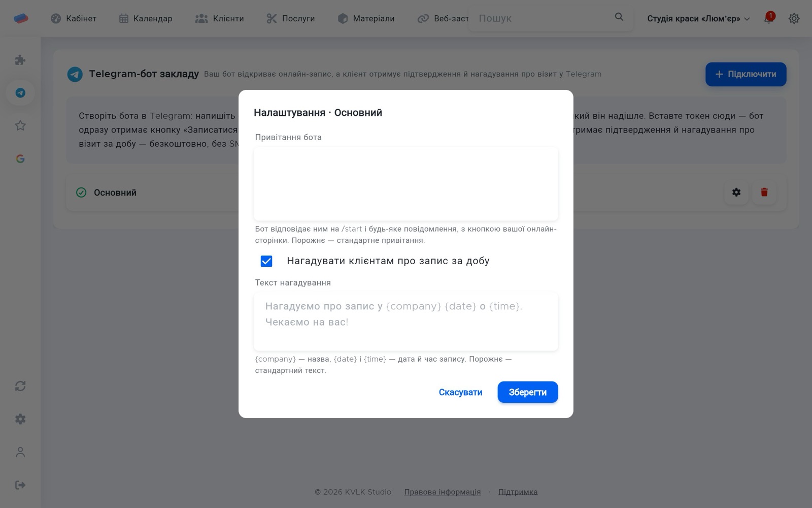Viewport: 812px width, 508px height.
Task: Click the green check icon beside Основний
Action: [81, 193]
